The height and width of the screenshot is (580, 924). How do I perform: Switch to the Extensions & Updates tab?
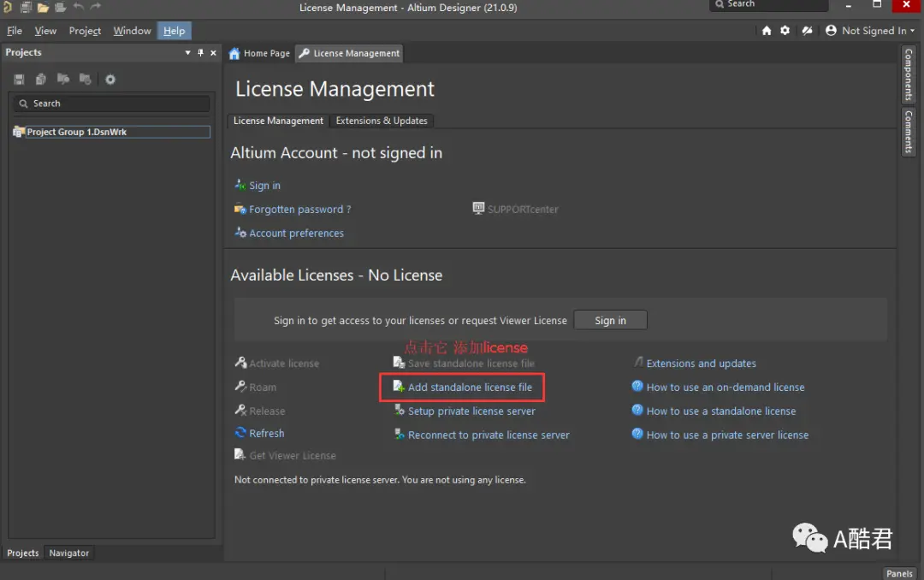coord(382,121)
